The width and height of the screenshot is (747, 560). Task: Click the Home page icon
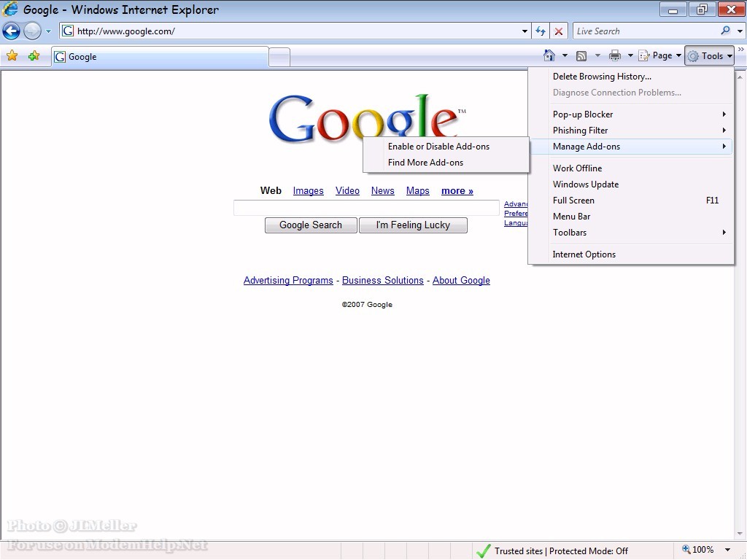[549, 55]
